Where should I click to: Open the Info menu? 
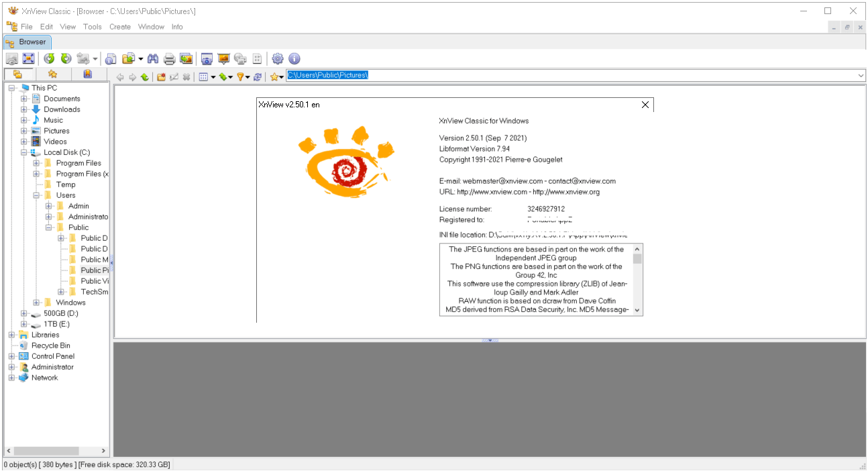click(x=177, y=27)
